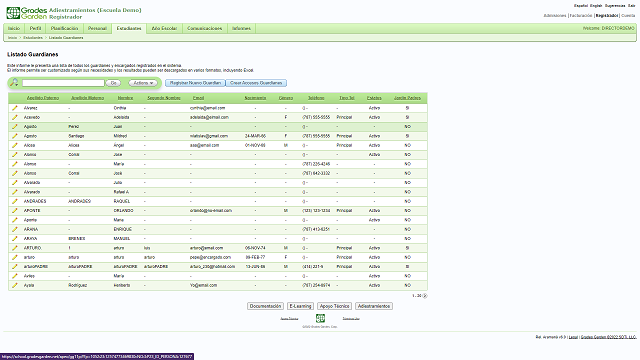Open the Admisiones module link
The image size is (640, 360).
555,16
